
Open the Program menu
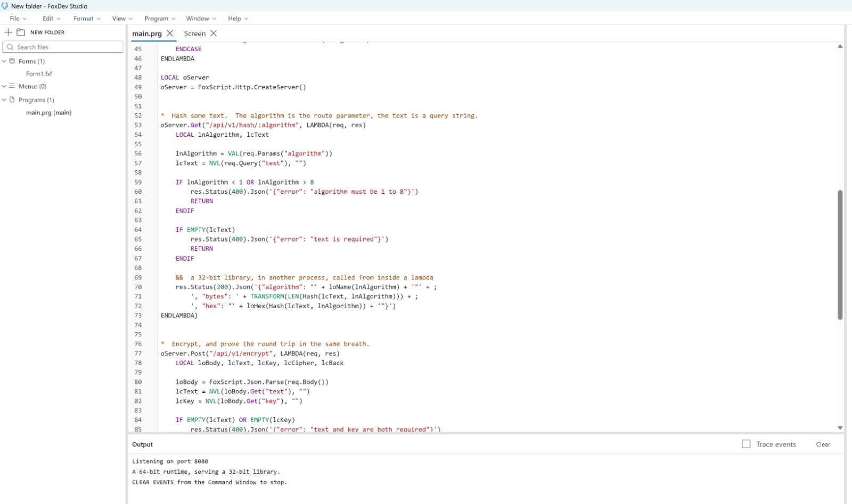160,18
